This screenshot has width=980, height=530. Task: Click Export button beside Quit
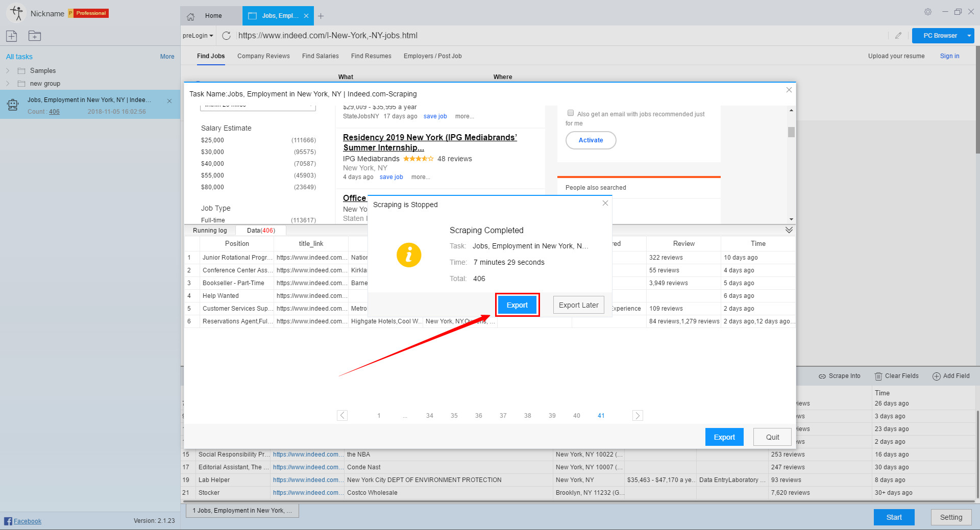(x=724, y=437)
